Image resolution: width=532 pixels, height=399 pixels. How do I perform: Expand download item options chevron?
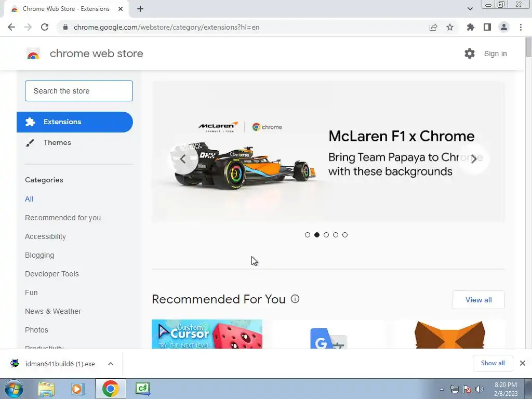pos(111,364)
